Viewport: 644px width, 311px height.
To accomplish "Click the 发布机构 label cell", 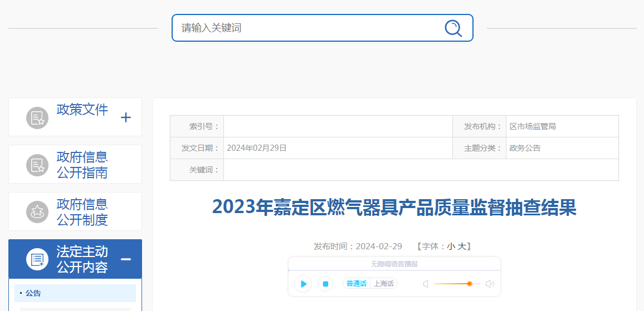I will 479,126.
